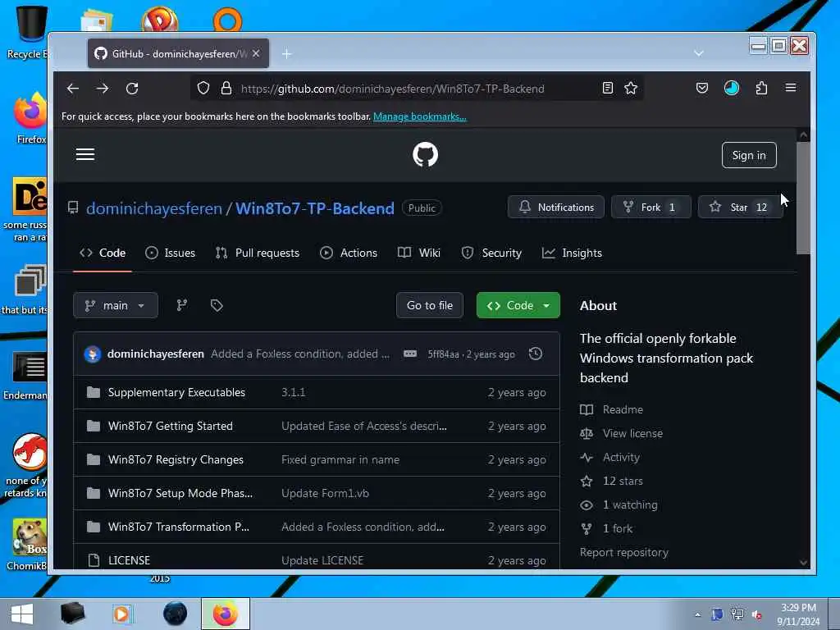Click the page vertical scrollbar thumb
Screen dimensions: 840x630
pyautogui.click(x=803, y=199)
